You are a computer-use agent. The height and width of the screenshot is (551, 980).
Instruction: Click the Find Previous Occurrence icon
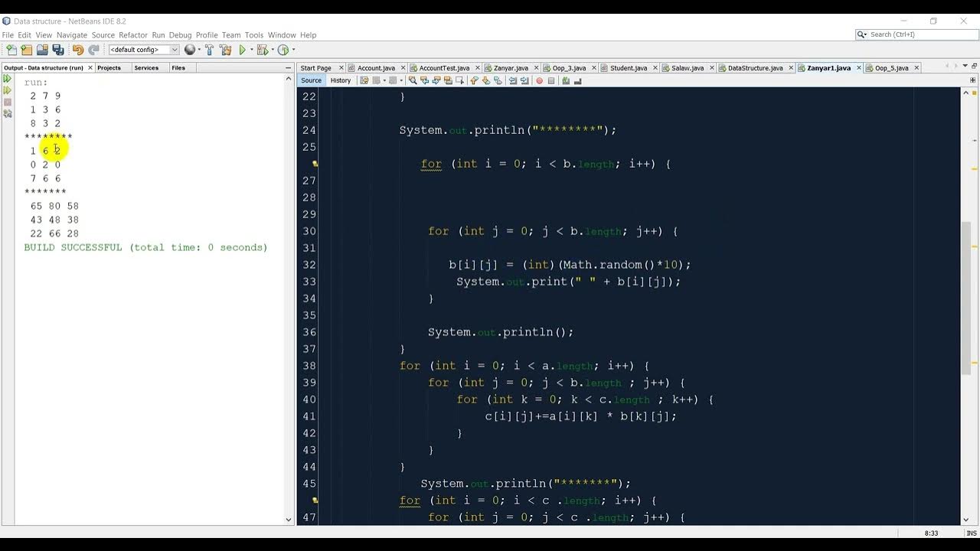(424, 80)
